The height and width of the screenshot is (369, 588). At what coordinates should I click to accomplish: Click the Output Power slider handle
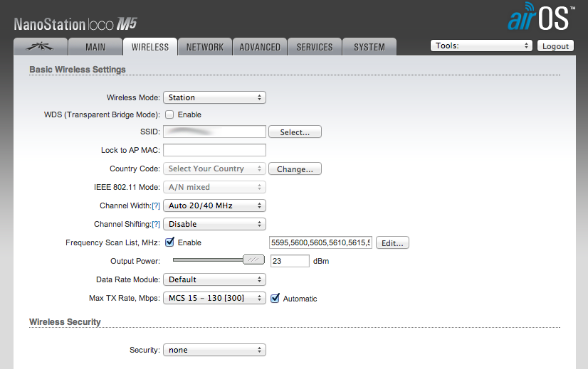coord(253,260)
